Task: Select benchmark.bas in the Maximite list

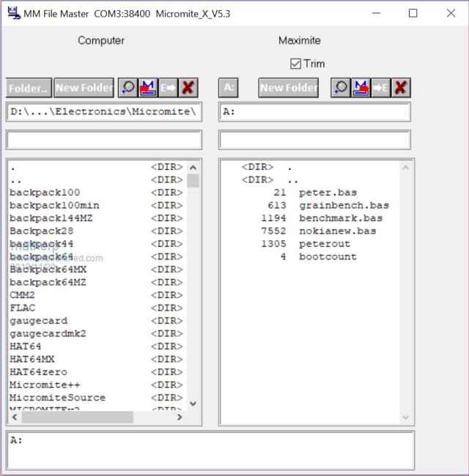Action: 340,218
